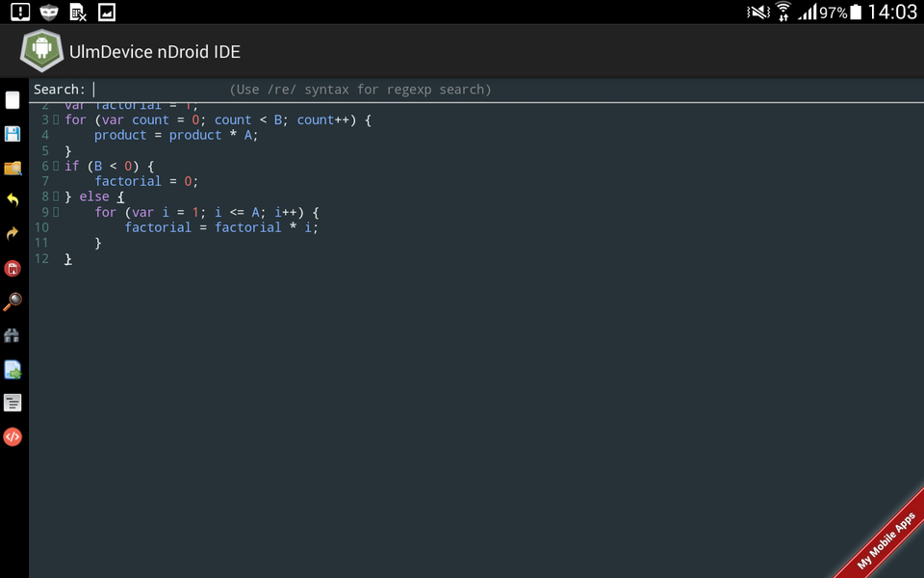Open a file via the folder icon
Screen dimensions: 924x578
13,168
